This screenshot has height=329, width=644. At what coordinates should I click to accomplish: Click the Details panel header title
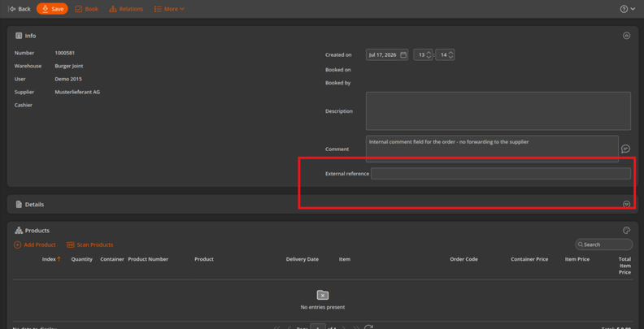(x=34, y=204)
